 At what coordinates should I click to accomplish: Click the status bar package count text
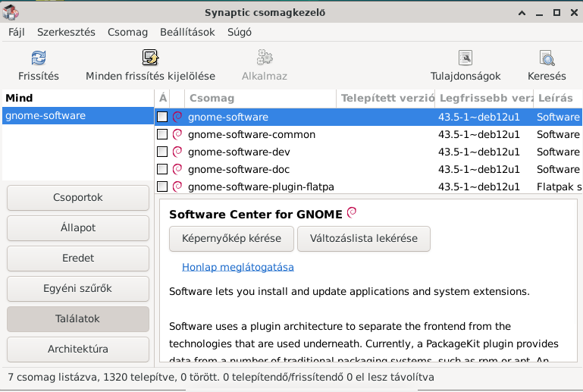click(x=221, y=377)
